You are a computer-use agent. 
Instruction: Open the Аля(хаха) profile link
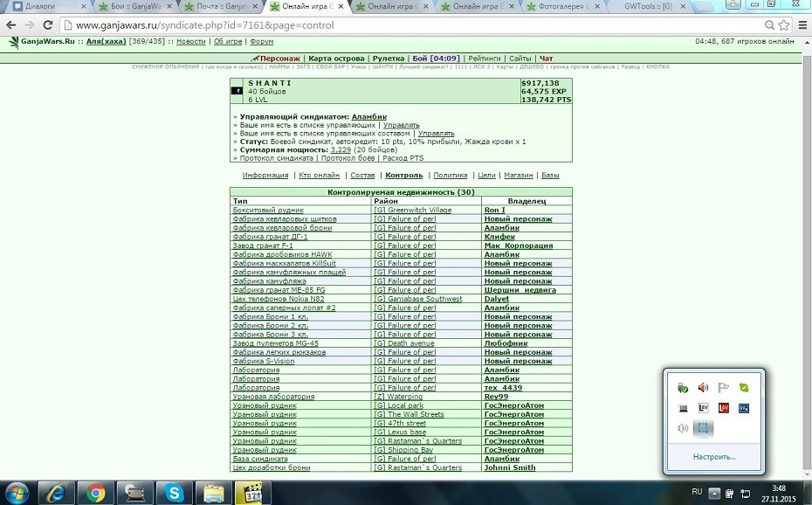tap(107, 41)
